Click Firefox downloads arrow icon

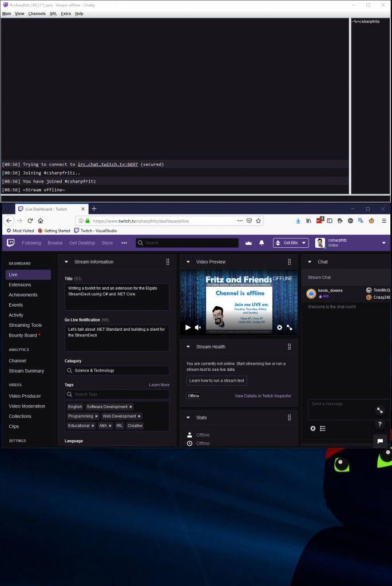[298, 221]
